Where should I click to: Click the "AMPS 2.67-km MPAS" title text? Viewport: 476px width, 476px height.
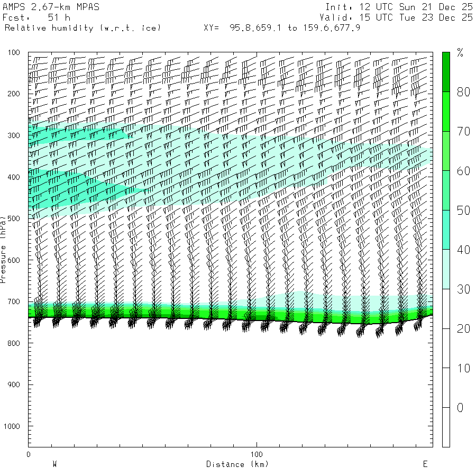(51, 7)
